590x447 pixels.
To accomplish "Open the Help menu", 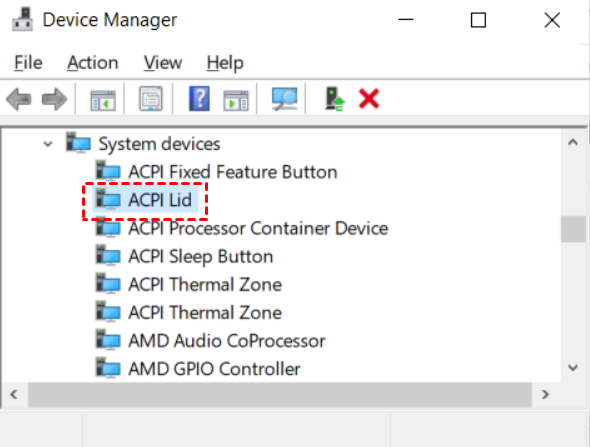I will click(225, 62).
